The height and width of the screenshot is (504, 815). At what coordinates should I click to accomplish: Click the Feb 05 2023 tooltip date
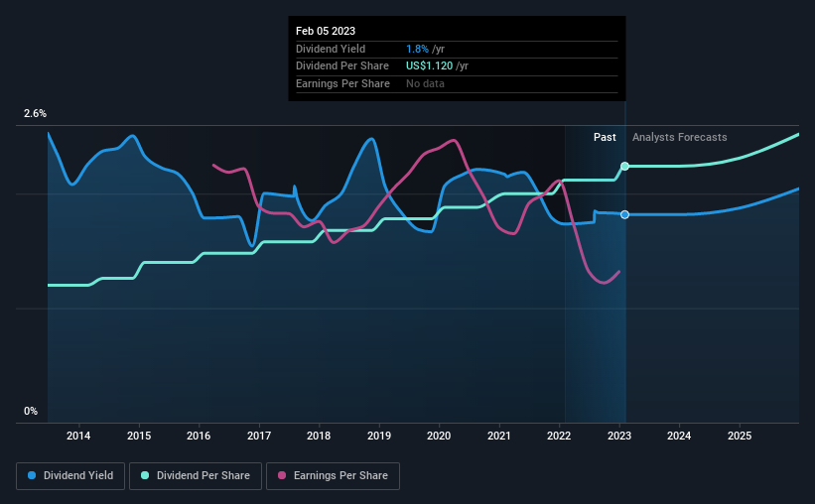(x=326, y=31)
